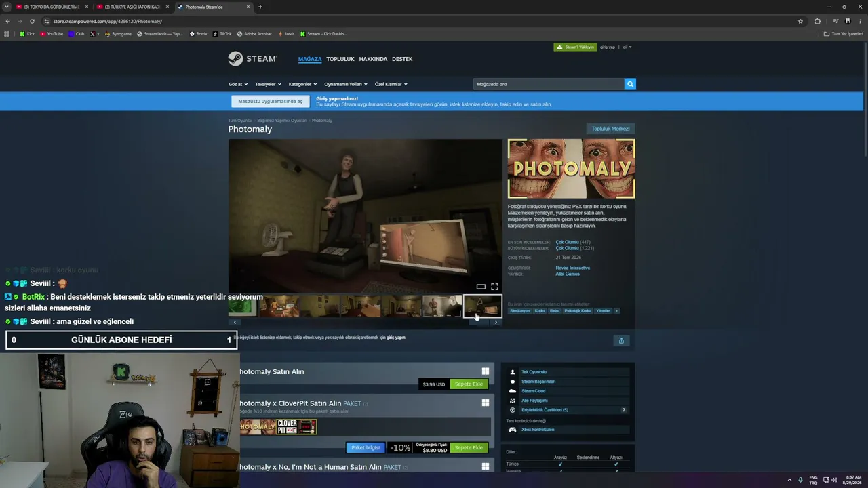Click the PHOTOMALY header capsule image
Viewport: 868px width, 488px height.
click(572, 169)
